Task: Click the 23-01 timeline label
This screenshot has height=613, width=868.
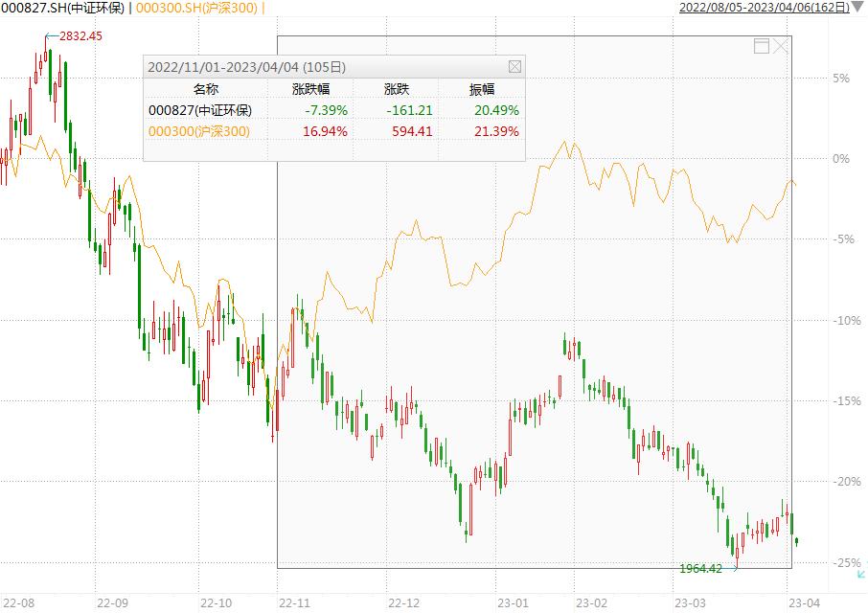Action: click(x=514, y=603)
